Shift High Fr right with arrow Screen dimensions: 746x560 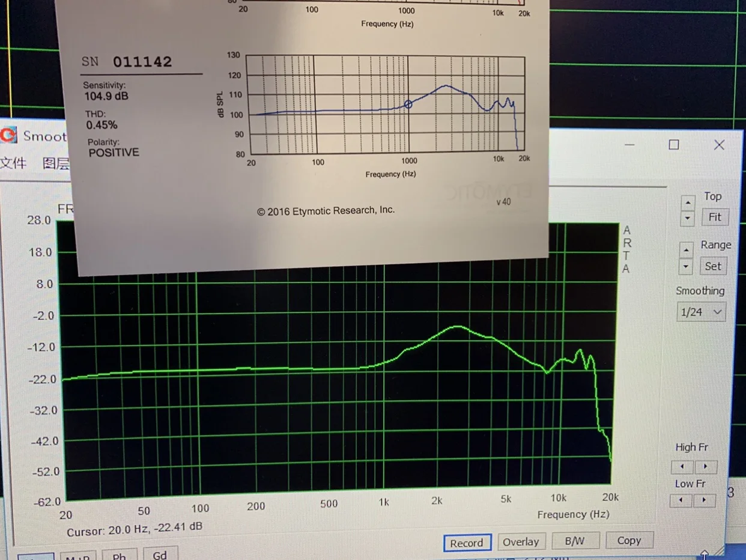(x=706, y=466)
